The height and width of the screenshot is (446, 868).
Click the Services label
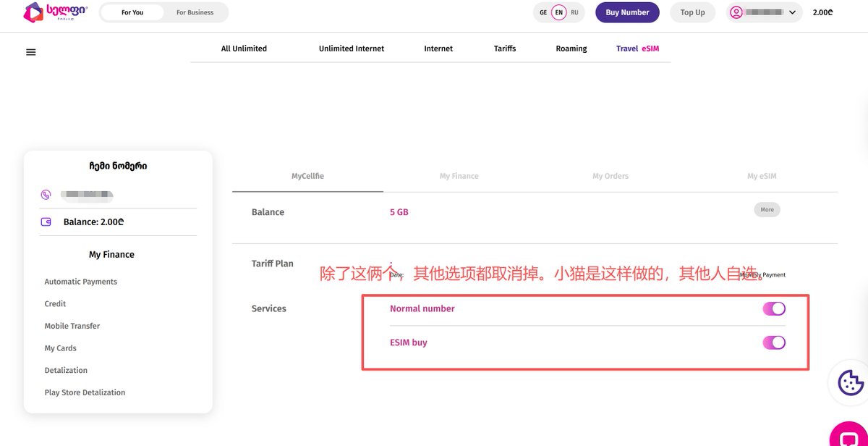(269, 308)
